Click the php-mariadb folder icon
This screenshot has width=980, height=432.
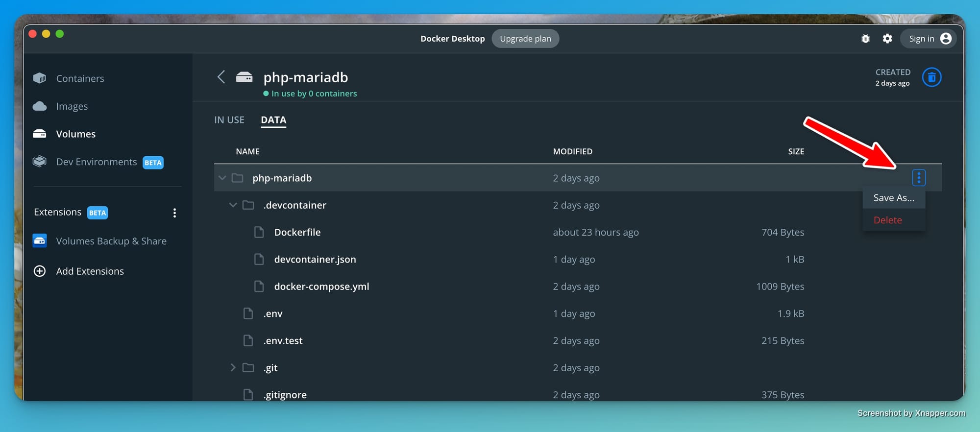[x=238, y=178]
